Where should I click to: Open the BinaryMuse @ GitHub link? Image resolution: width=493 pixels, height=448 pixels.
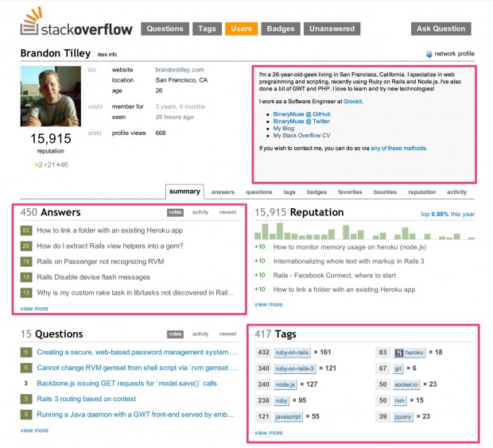302,114
